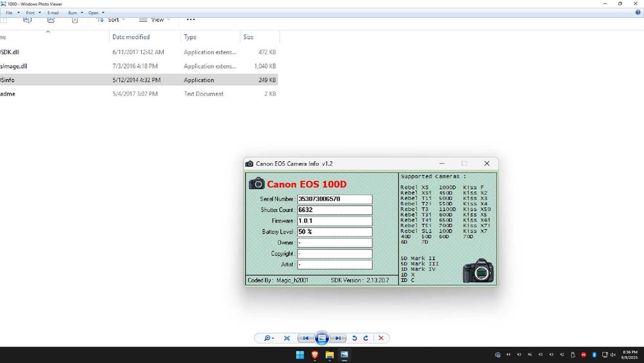Click the Coded By Magic_h2001 text
644x363 pixels.
(x=278, y=280)
